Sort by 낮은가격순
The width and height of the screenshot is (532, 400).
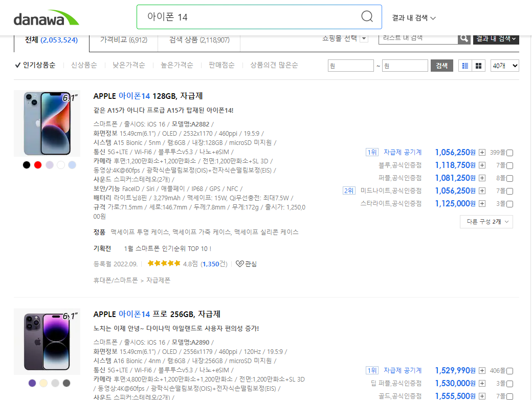tap(128, 65)
